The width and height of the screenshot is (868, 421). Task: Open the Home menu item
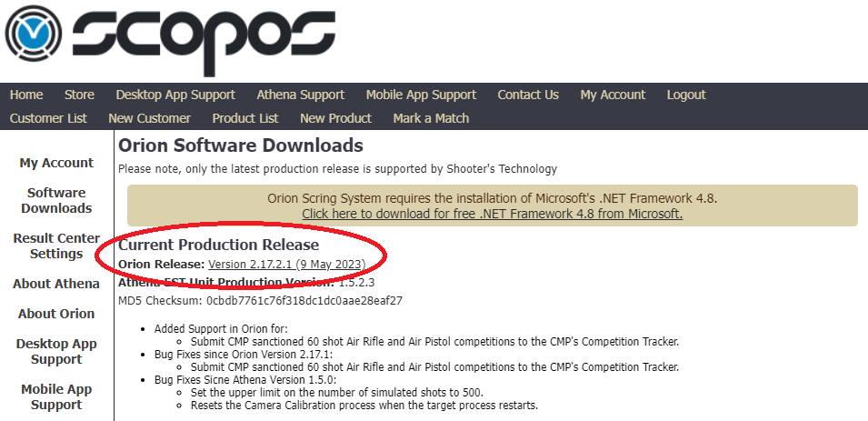click(26, 95)
